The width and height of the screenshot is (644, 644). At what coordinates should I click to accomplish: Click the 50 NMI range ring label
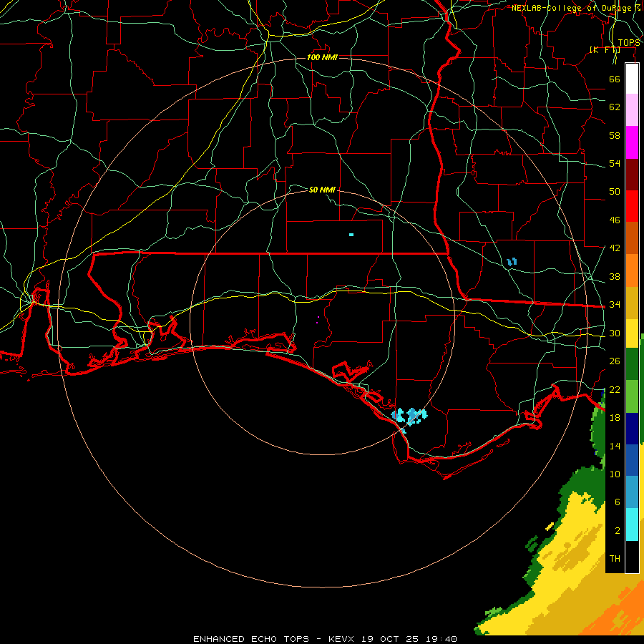point(322,190)
